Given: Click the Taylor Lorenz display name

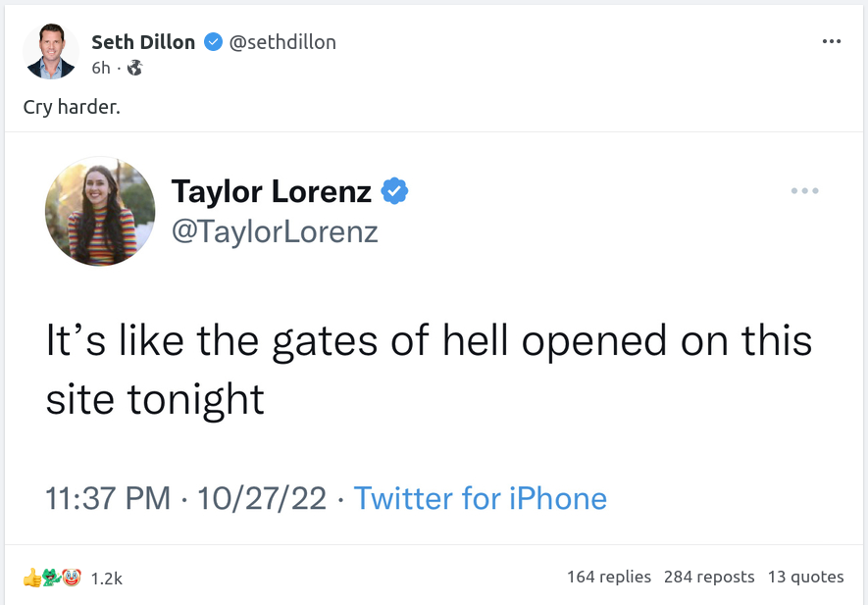Looking at the screenshot, I should pos(271,191).
